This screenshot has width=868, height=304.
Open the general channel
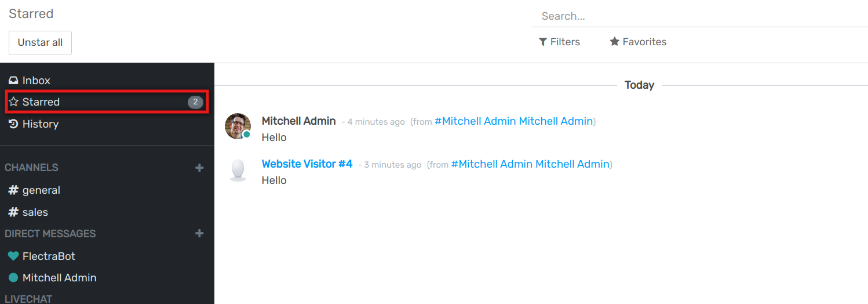coord(41,190)
